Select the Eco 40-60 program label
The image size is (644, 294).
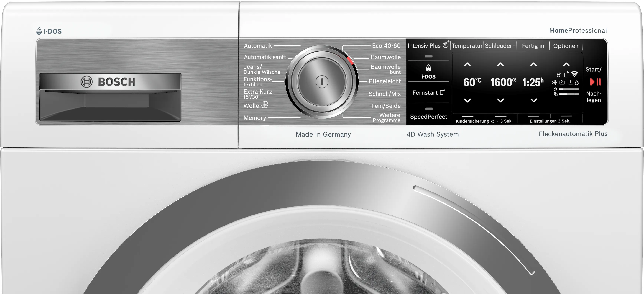click(386, 45)
